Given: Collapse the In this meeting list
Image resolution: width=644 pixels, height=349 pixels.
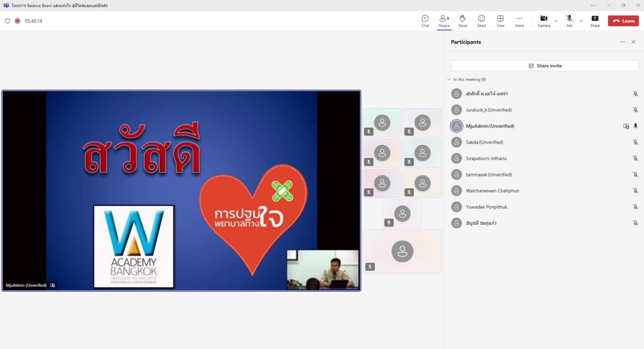Looking at the screenshot, I should [x=449, y=79].
